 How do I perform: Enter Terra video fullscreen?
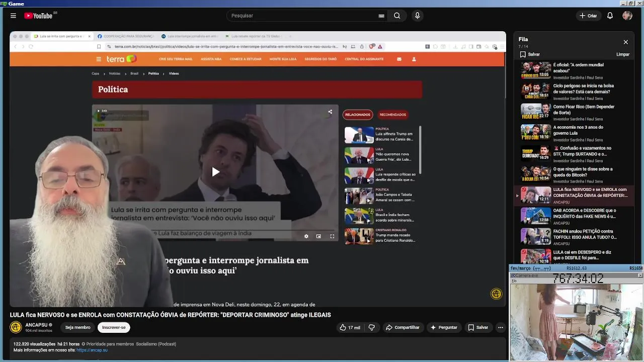[332, 236]
